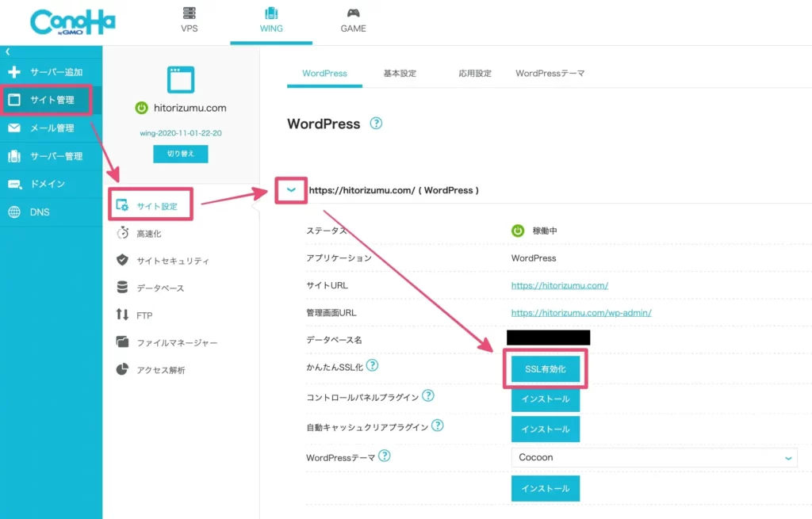Click the データベース cylinder icon
The height and width of the screenshot is (519, 812).
pos(122,287)
